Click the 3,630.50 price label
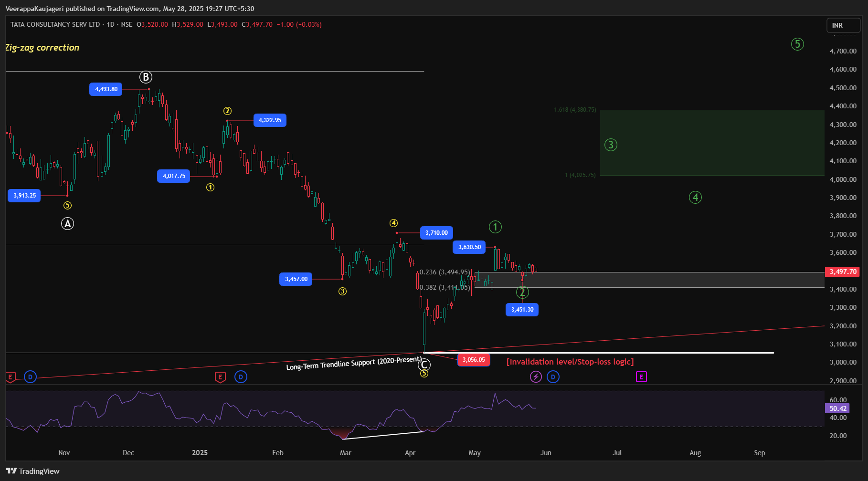The height and width of the screenshot is (481, 868). [x=469, y=247]
